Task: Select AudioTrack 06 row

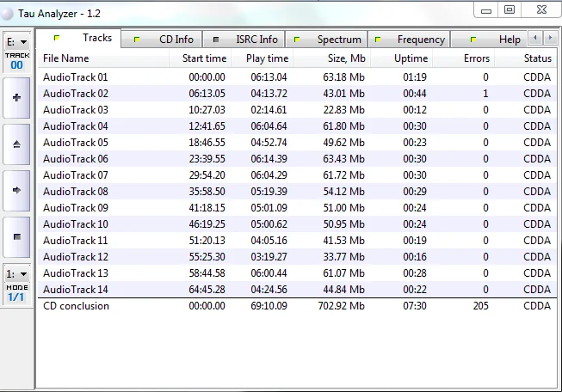Action: point(297,159)
